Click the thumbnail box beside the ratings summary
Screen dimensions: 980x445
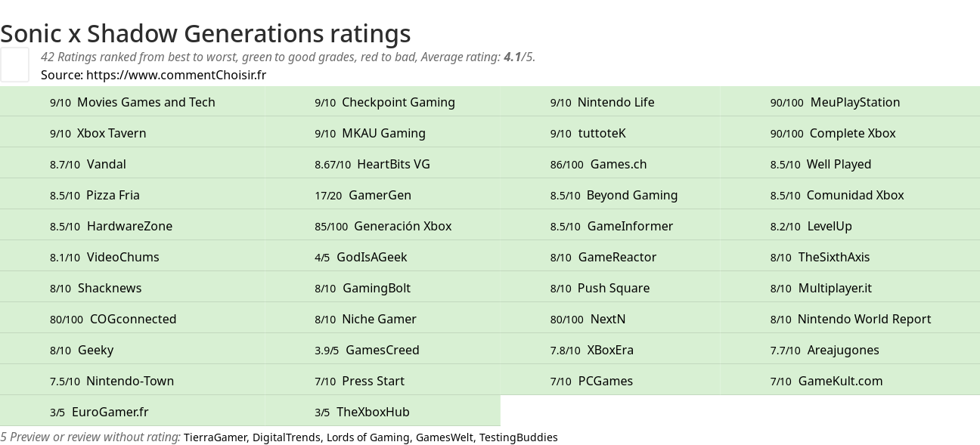[x=14, y=64]
